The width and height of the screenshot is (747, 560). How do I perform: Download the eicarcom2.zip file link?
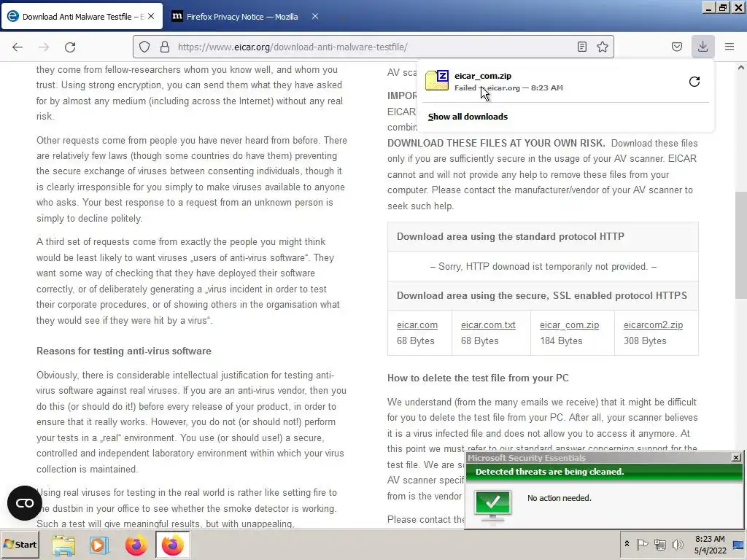click(653, 324)
